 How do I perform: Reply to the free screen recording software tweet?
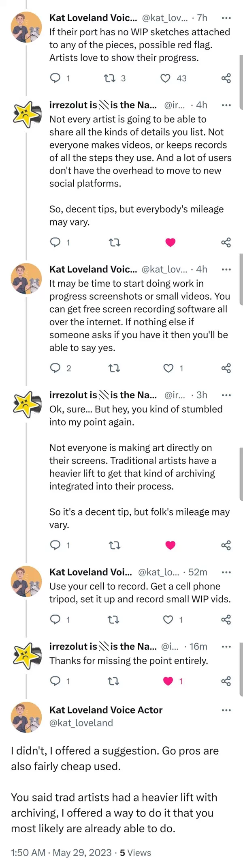coord(55,368)
